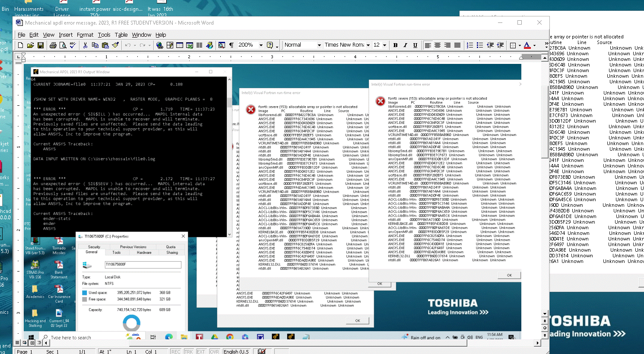Cut selection with scissors icon
The height and width of the screenshot is (354, 644).
(x=86, y=45)
